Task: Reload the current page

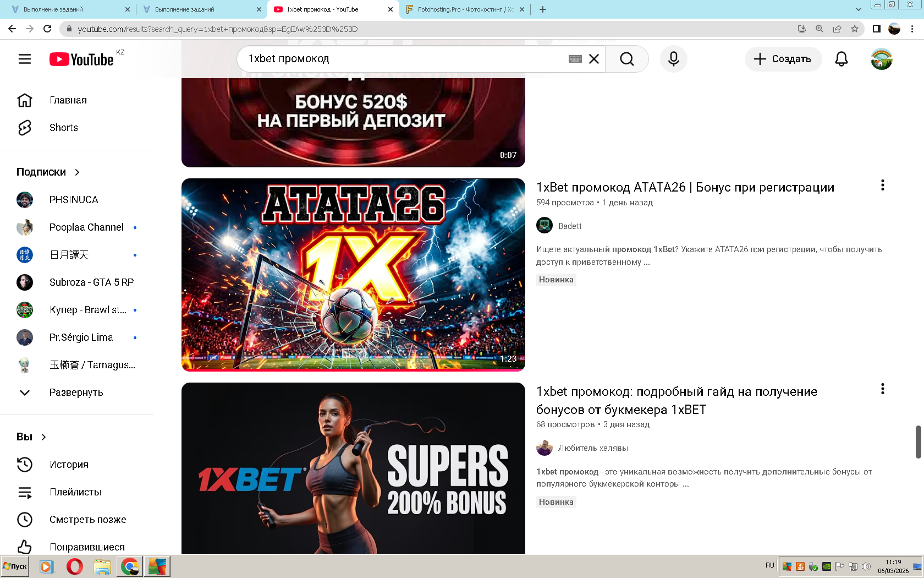Action: pos(47,29)
